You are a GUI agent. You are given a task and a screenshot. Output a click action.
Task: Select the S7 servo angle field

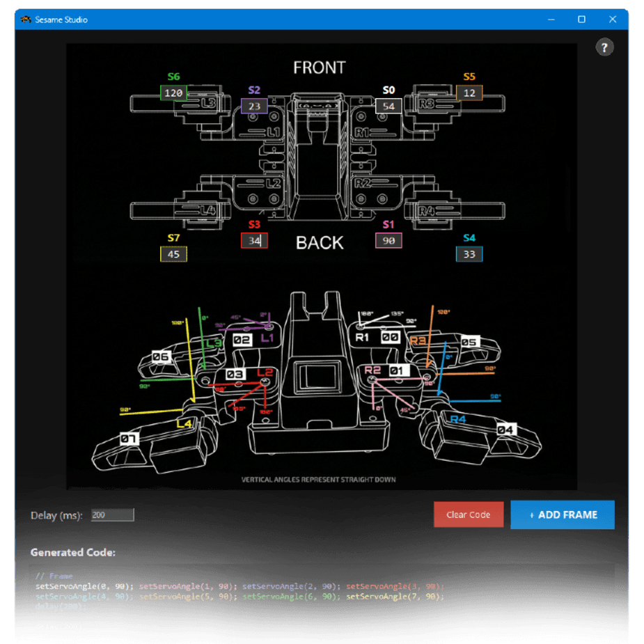coord(173,254)
